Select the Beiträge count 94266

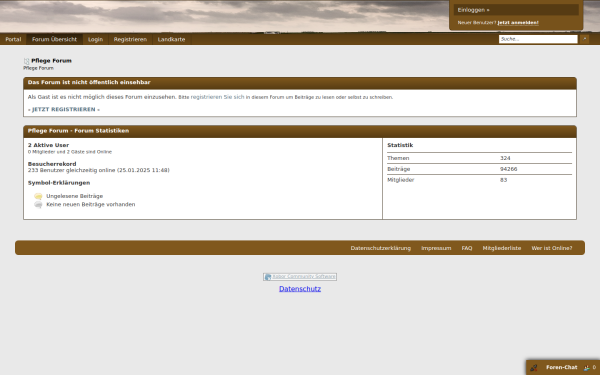click(x=509, y=169)
